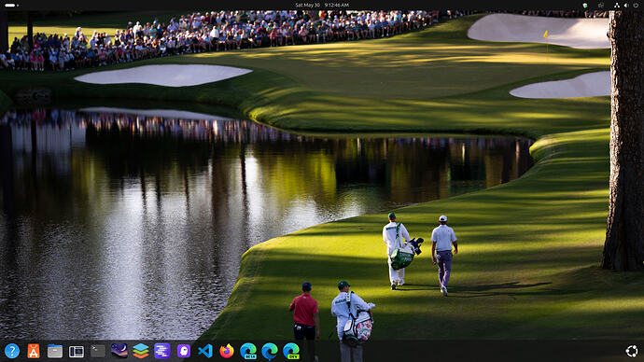Open Microsoft Edge Beta from the dock
This screenshot has height=362, width=644.
[248, 351]
